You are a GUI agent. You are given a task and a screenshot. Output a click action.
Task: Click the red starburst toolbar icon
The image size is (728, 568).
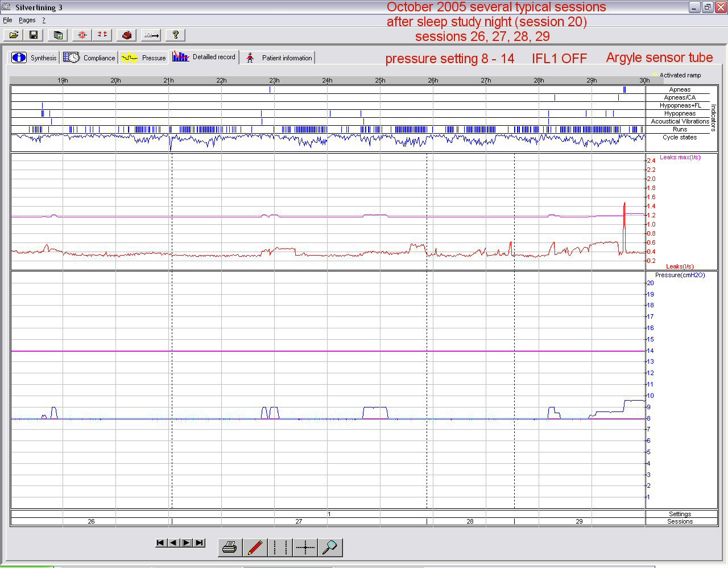point(82,35)
